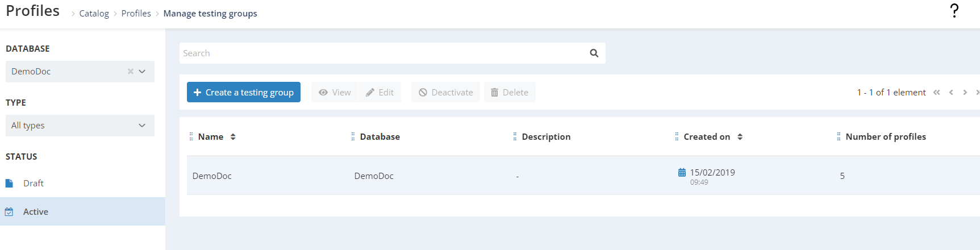Click the Deactivate button
Viewport: 980px width, 250px height.
coord(446,92)
